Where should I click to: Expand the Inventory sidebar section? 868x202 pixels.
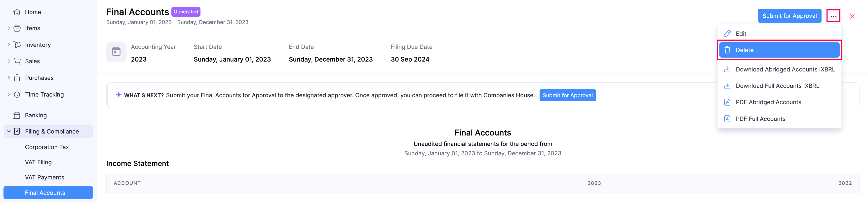point(9,45)
